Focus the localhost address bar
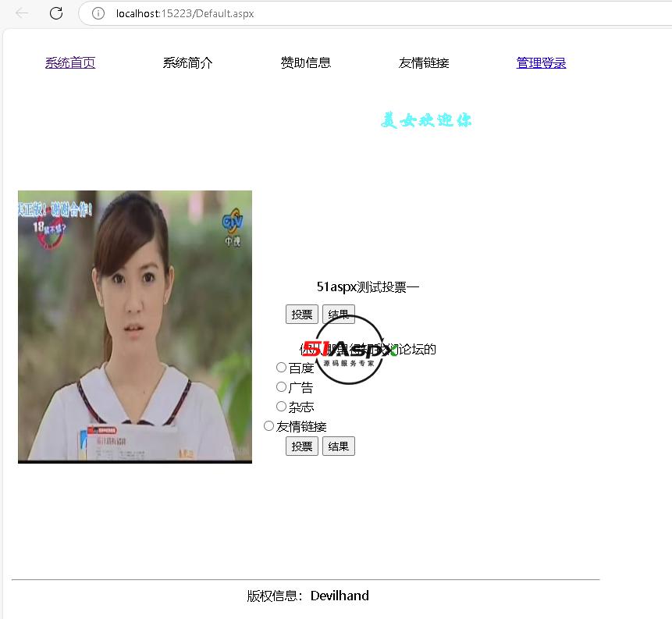This screenshot has height=619, width=672. point(312,13)
